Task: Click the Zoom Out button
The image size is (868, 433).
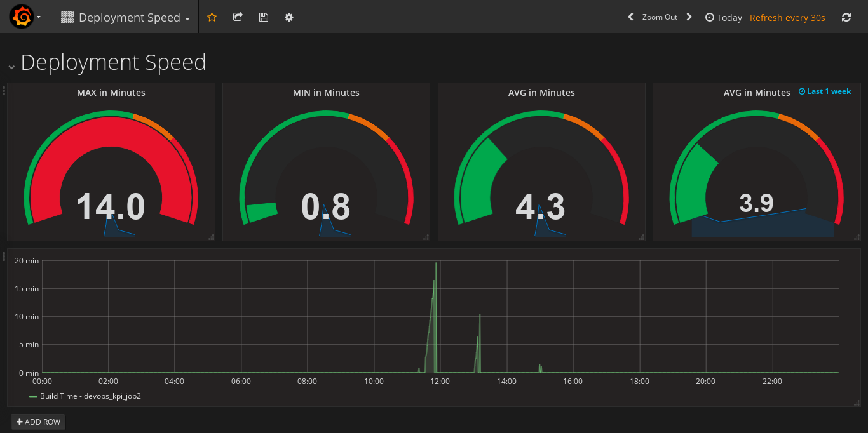Action: 660,17
